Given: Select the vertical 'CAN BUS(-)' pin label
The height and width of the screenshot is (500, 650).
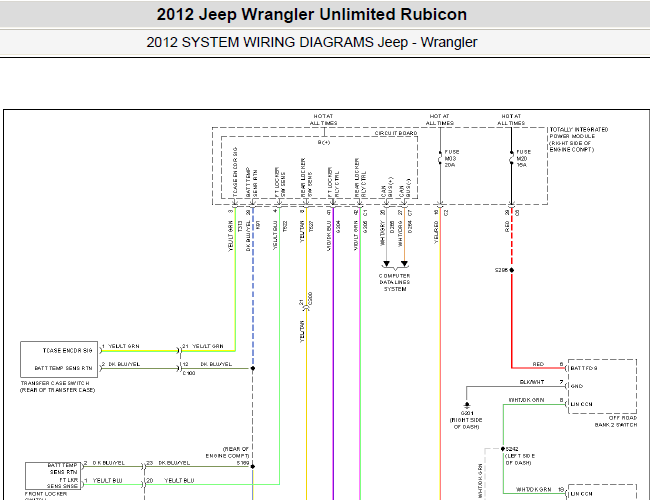Looking at the screenshot, I should tap(405, 188).
